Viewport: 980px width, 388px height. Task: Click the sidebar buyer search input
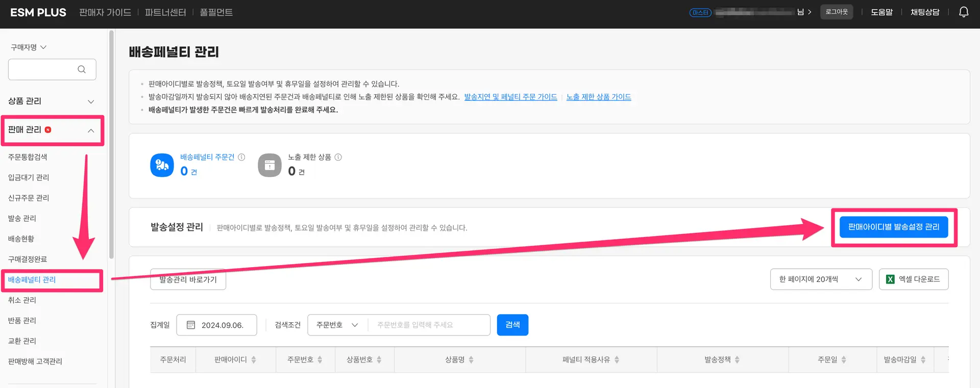pos(52,69)
